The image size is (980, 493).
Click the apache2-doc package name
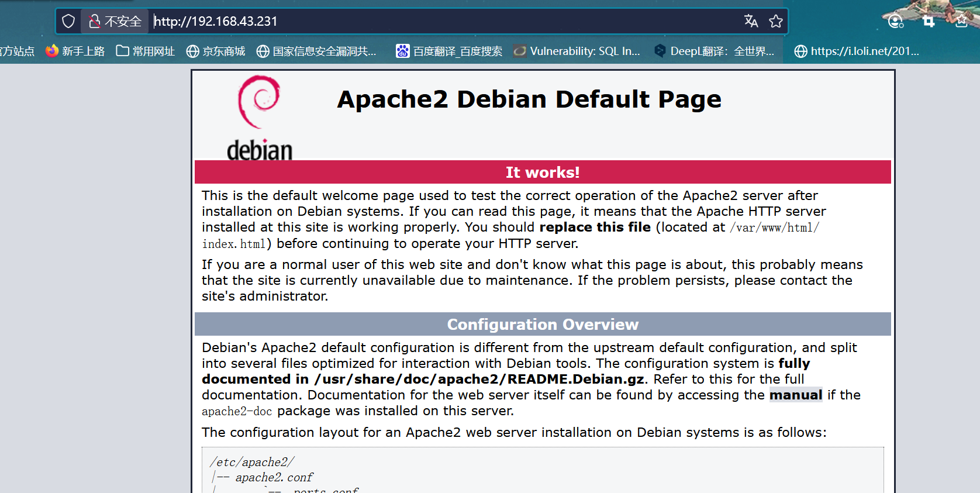[237, 411]
